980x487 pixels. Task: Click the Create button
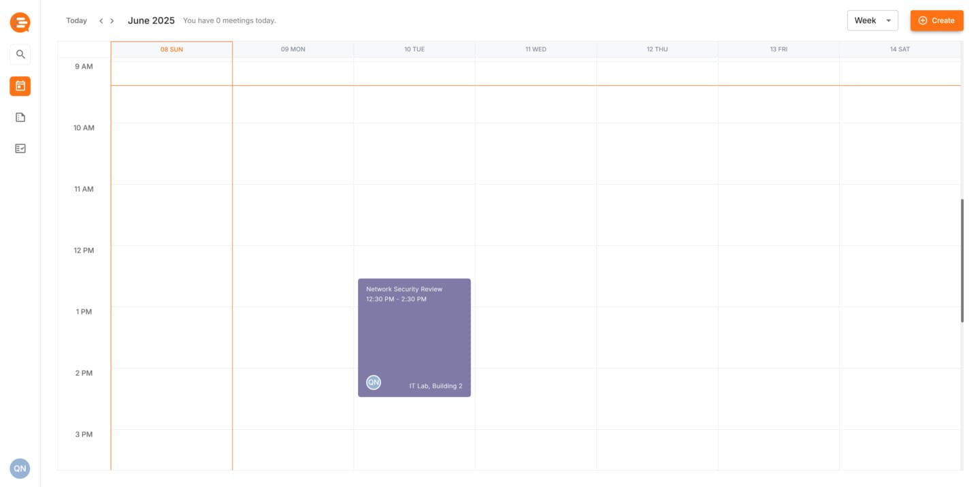click(x=936, y=20)
